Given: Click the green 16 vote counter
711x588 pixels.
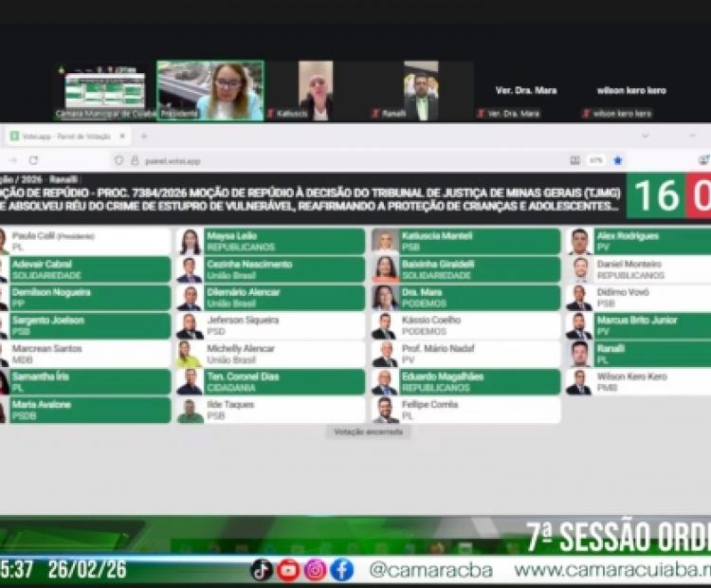Looking at the screenshot, I should tap(656, 196).
